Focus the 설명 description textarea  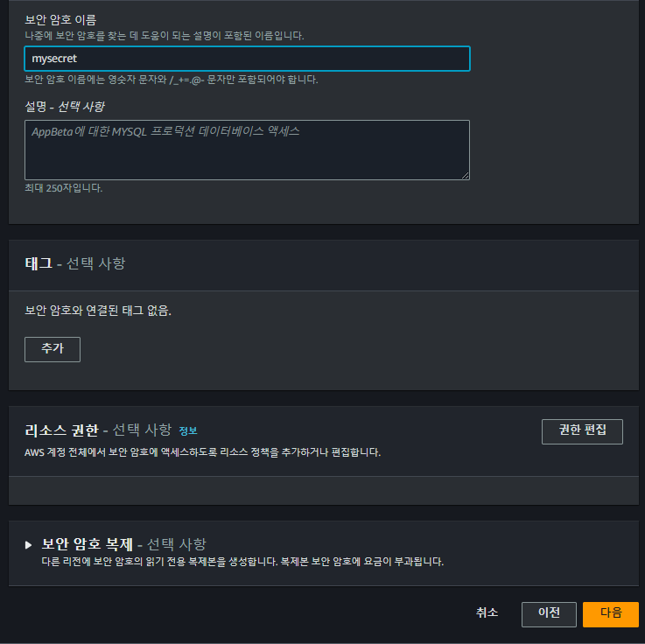(247, 150)
